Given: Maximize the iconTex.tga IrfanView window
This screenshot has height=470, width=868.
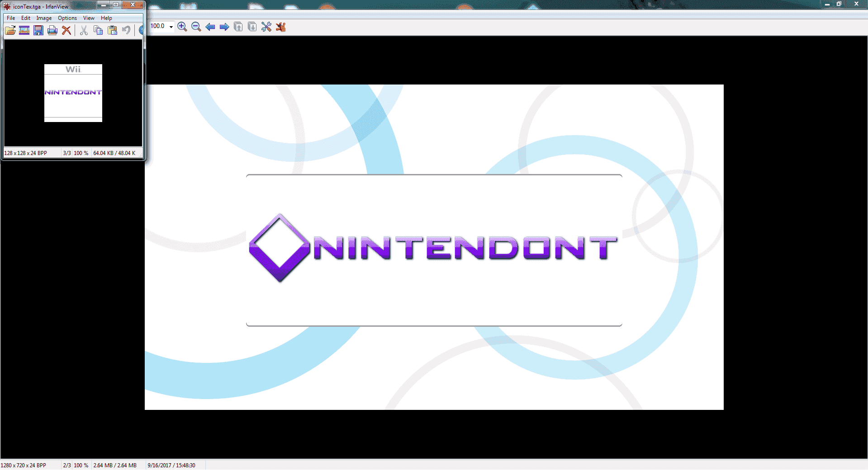Looking at the screenshot, I should pos(116,5).
